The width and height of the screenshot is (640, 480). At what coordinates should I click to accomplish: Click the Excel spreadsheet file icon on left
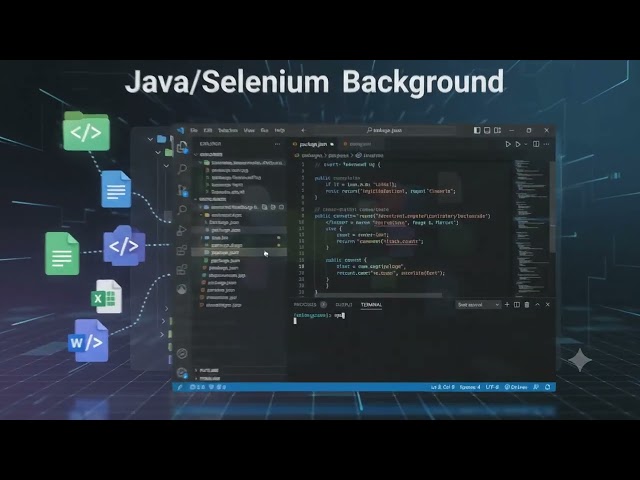point(106,297)
